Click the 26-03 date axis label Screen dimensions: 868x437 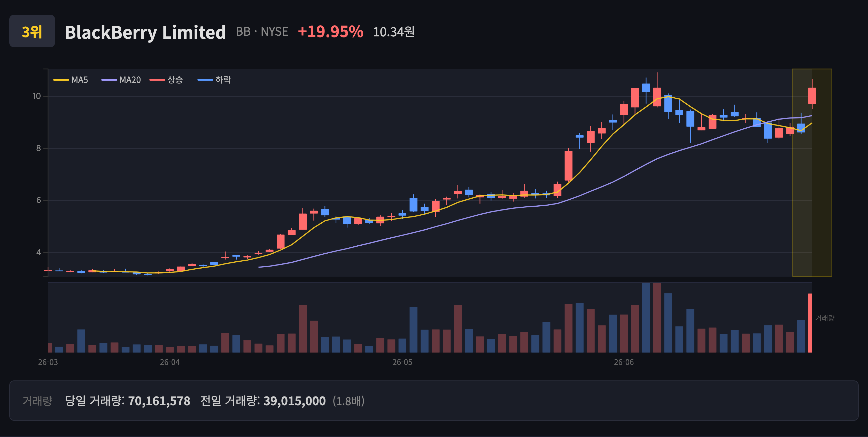pos(48,362)
